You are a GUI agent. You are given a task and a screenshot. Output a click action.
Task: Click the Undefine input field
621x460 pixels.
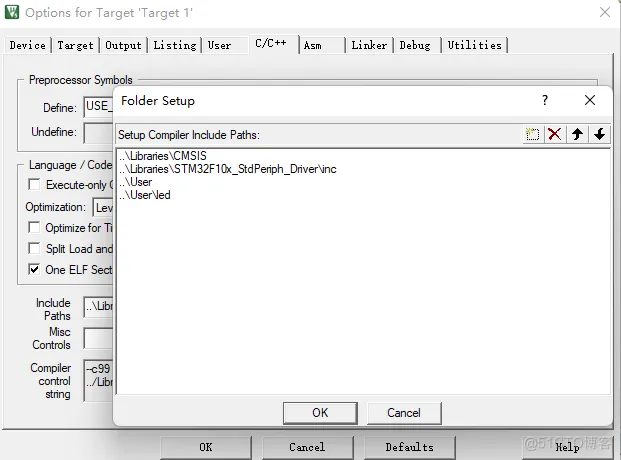coord(98,133)
